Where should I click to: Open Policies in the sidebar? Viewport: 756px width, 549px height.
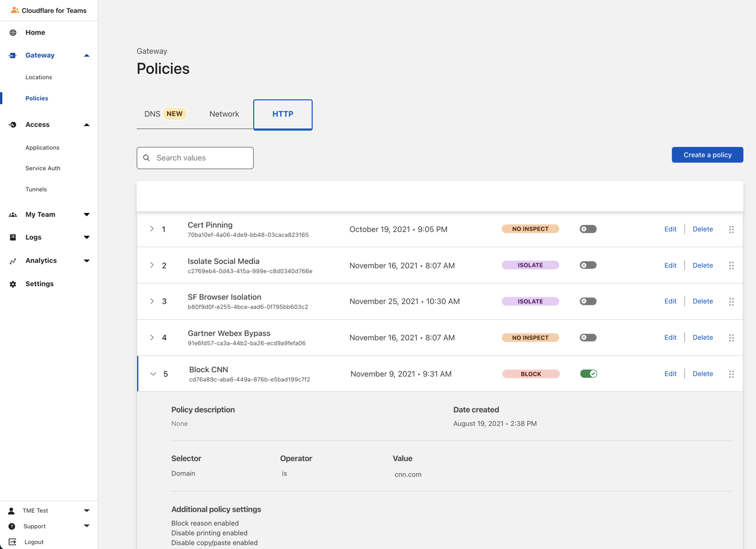tap(37, 98)
